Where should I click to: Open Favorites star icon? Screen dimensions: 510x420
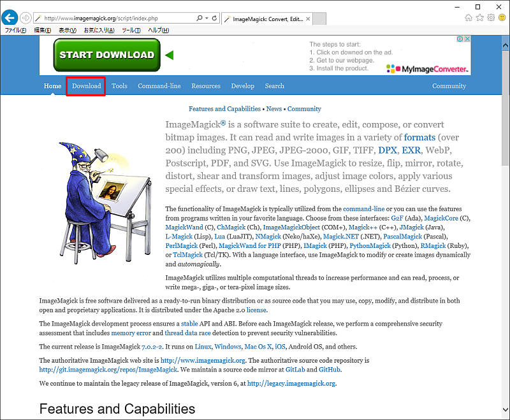480,18
